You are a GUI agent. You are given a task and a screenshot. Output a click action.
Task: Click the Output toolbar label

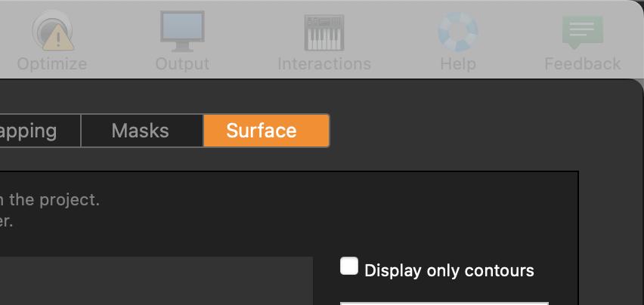tap(182, 64)
